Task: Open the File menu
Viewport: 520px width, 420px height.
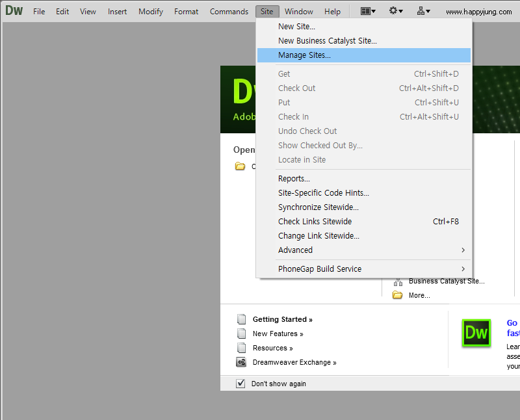Action: tap(39, 12)
